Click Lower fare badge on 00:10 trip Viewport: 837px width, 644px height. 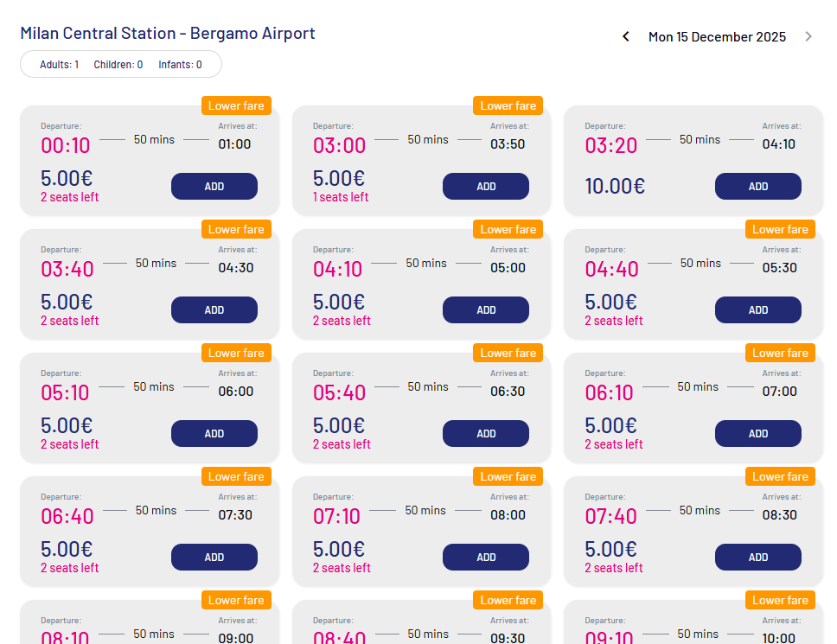(x=236, y=105)
